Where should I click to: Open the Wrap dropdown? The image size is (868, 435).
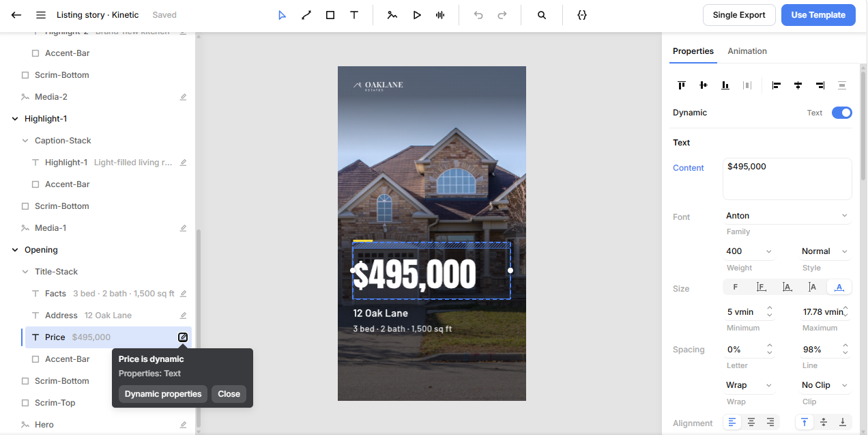749,385
